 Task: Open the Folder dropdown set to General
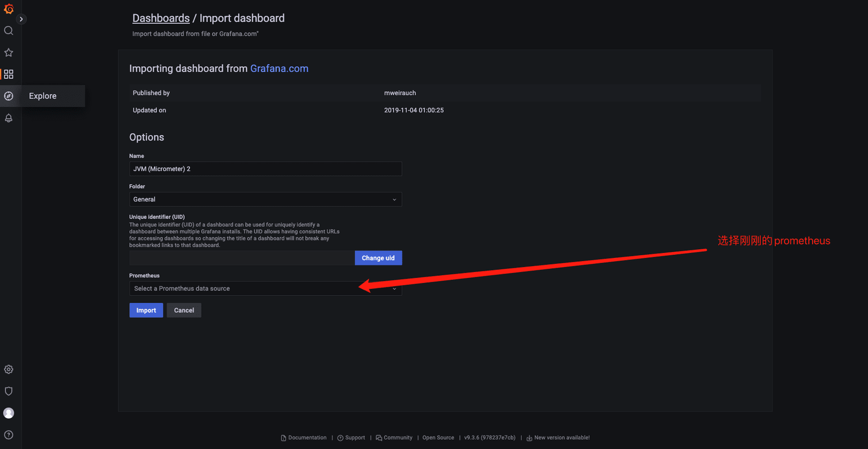pos(265,199)
